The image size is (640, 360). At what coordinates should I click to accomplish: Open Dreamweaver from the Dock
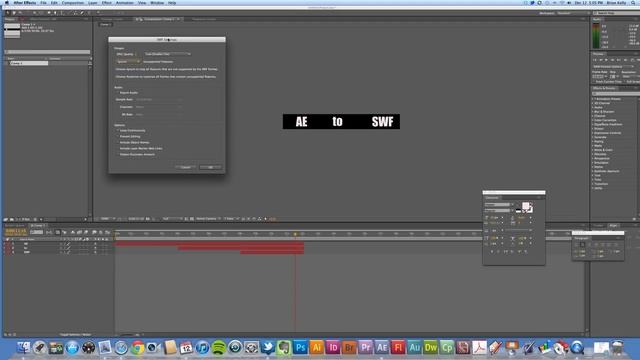[x=431, y=347]
